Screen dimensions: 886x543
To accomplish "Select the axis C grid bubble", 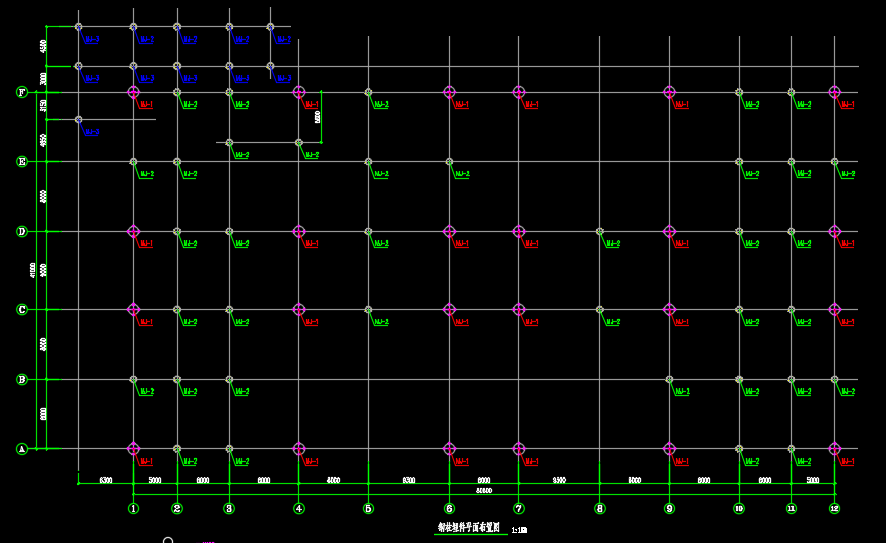I will pos(21,310).
